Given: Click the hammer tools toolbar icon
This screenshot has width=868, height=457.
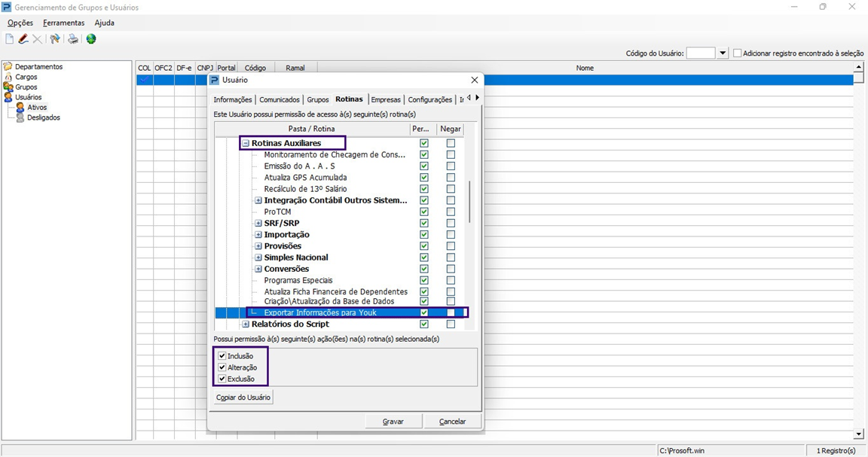Looking at the screenshot, I should (x=55, y=39).
